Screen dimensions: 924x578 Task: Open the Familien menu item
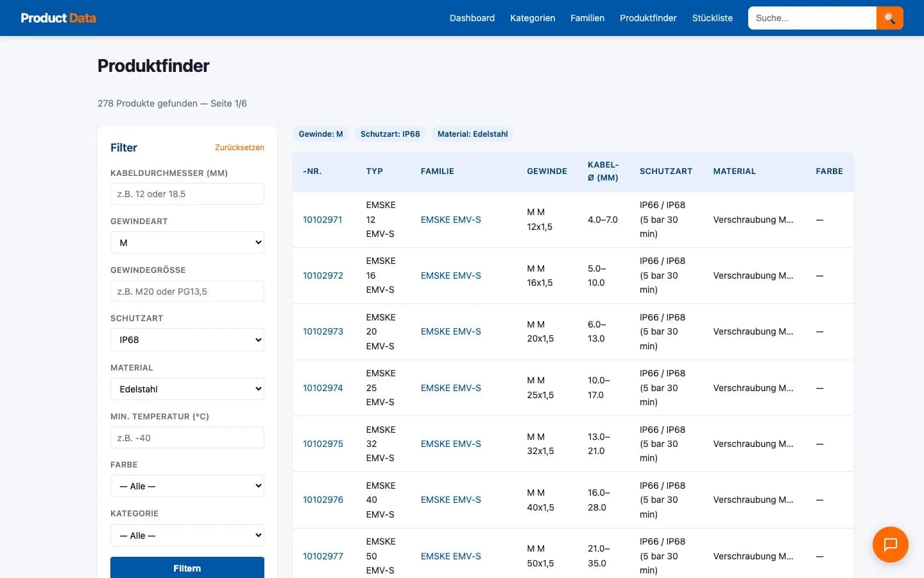(587, 18)
